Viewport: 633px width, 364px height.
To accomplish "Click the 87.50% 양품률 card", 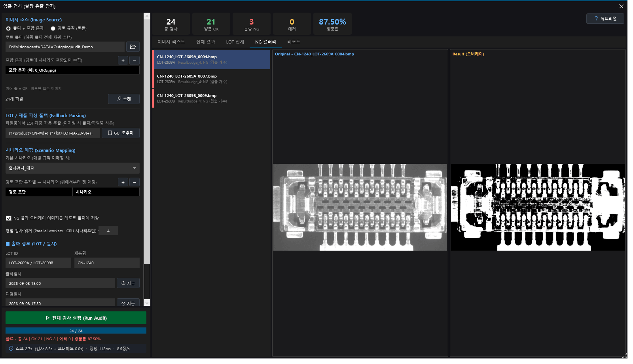I will (x=332, y=24).
